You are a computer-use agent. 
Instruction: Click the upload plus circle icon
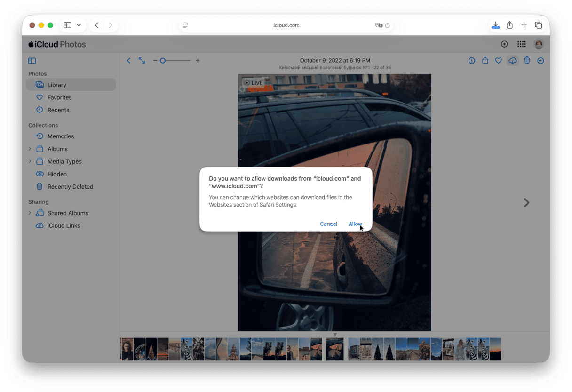pos(504,44)
